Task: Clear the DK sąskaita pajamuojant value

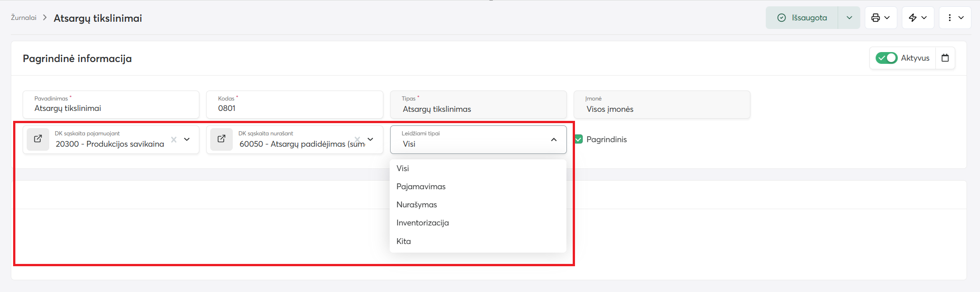Action: coord(174,139)
